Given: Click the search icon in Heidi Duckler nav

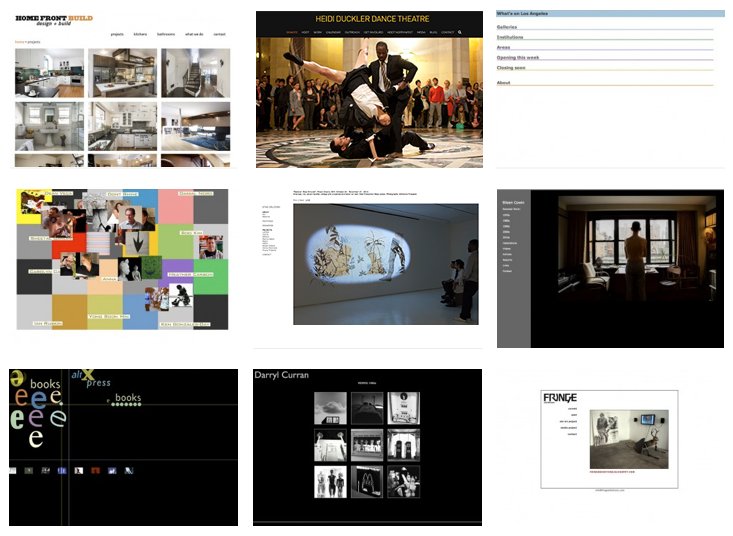Looking at the screenshot, I should coord(460,32).
